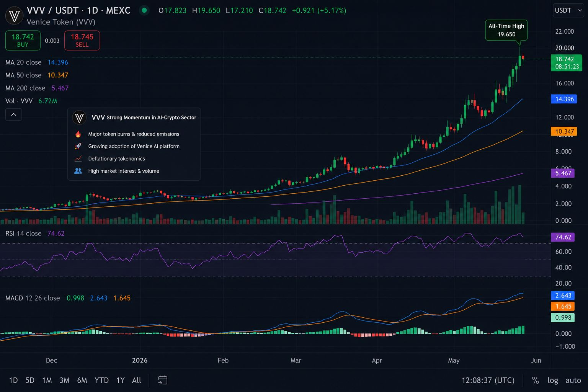This screenshot has height=392, width=588.
Task: Click the May label on time axis
Action: tap(454, 360)
